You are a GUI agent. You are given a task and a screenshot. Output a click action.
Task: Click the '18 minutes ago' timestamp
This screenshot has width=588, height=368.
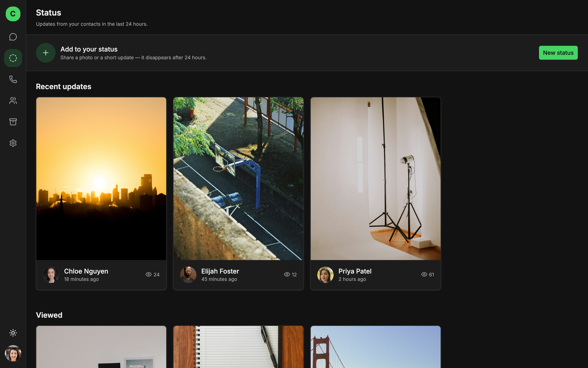[x=81, y=279]
